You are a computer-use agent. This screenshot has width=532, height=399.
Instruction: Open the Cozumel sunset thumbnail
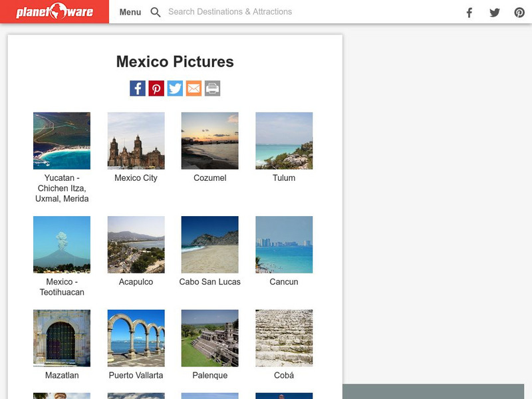click(x=209, y=140)
